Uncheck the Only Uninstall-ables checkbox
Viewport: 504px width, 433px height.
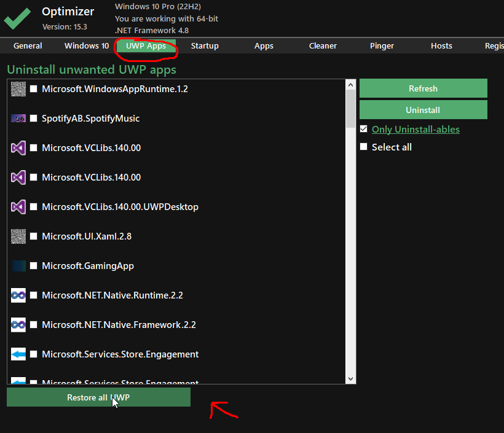[x=363, y=129]
